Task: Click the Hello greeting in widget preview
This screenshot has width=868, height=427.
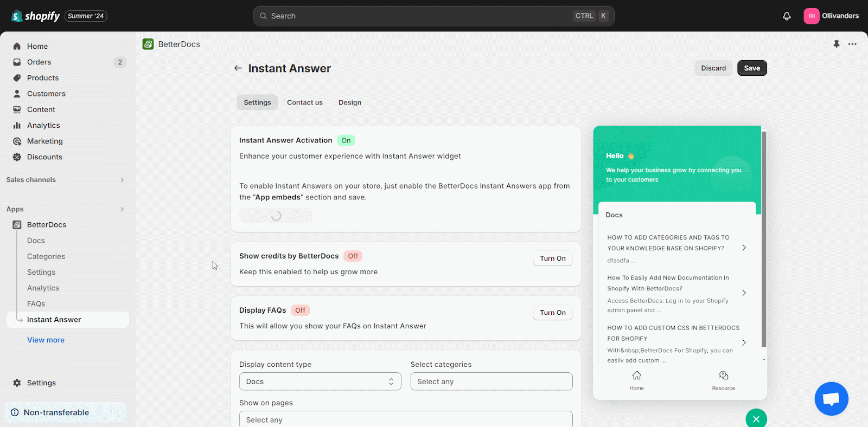Action: coord(620,156)
